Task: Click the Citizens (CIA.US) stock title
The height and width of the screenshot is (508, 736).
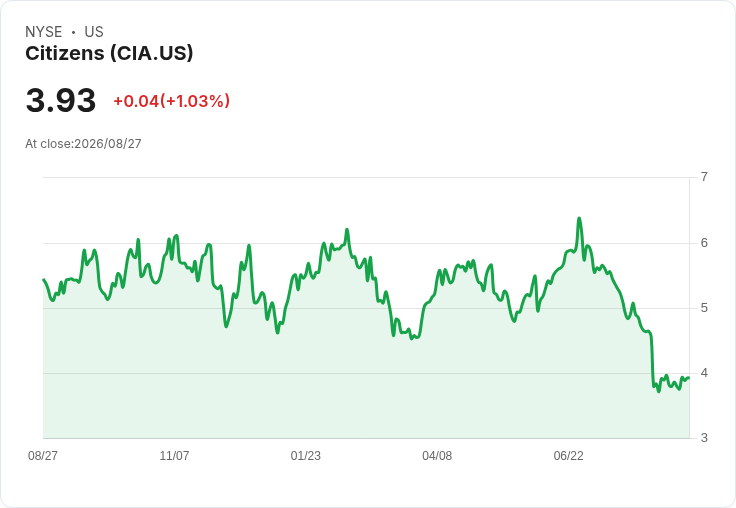Action: click(109, 54)
